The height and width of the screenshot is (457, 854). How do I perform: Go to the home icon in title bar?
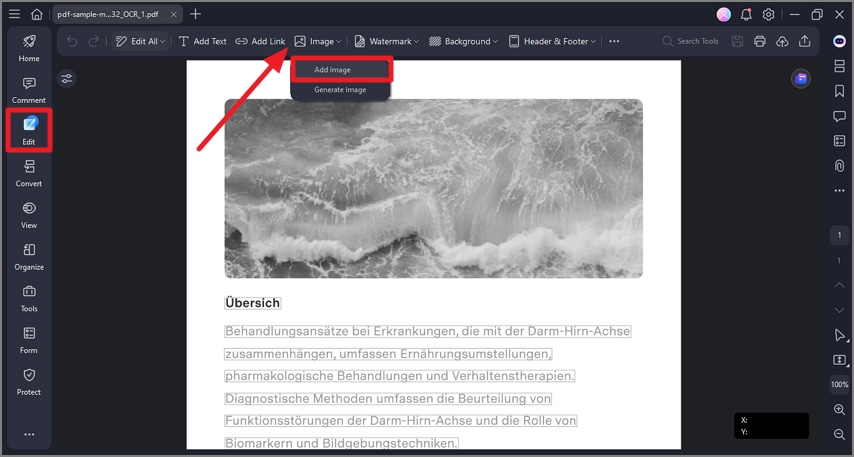[36, 14]
